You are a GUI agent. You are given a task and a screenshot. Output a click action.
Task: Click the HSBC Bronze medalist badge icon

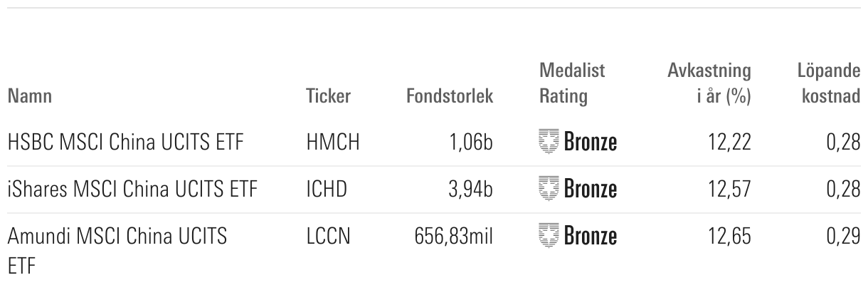(x=549, y=143)
